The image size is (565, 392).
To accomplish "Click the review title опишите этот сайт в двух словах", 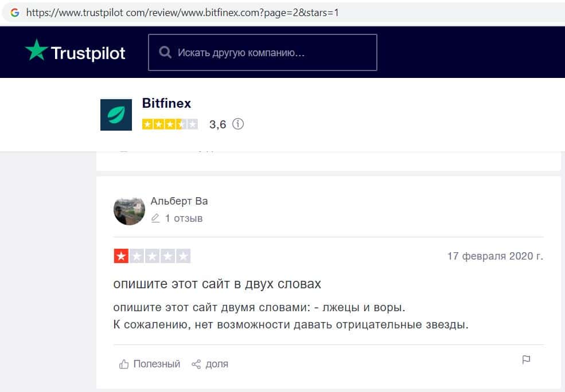I will click(x=217, y=284).
